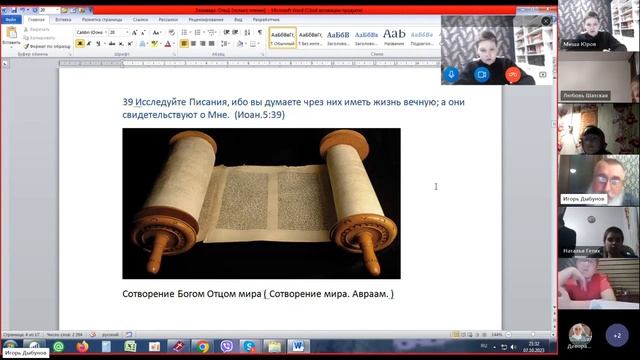Select Наталья Гетик participant video
Screen dimensions: 640x360
(599, 232)
